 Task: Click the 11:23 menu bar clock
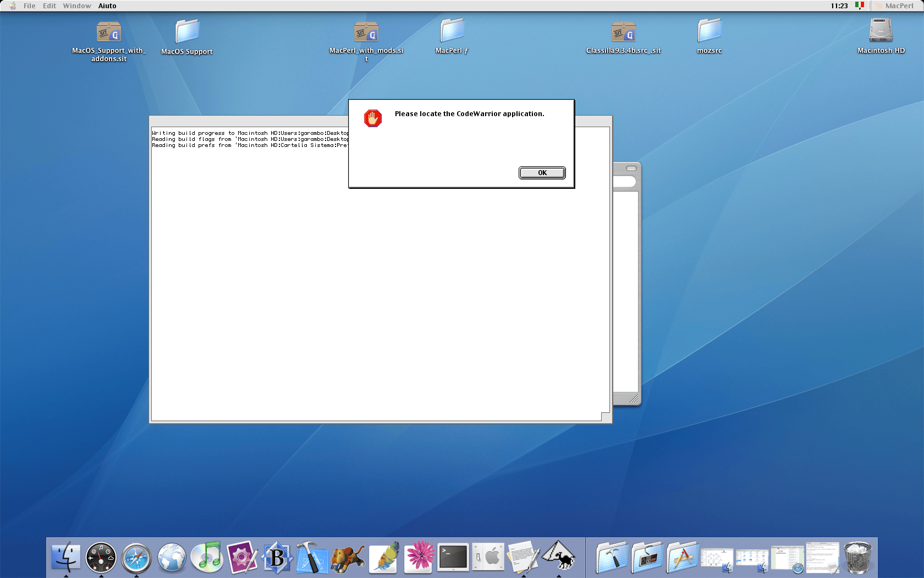click(839, 6)
